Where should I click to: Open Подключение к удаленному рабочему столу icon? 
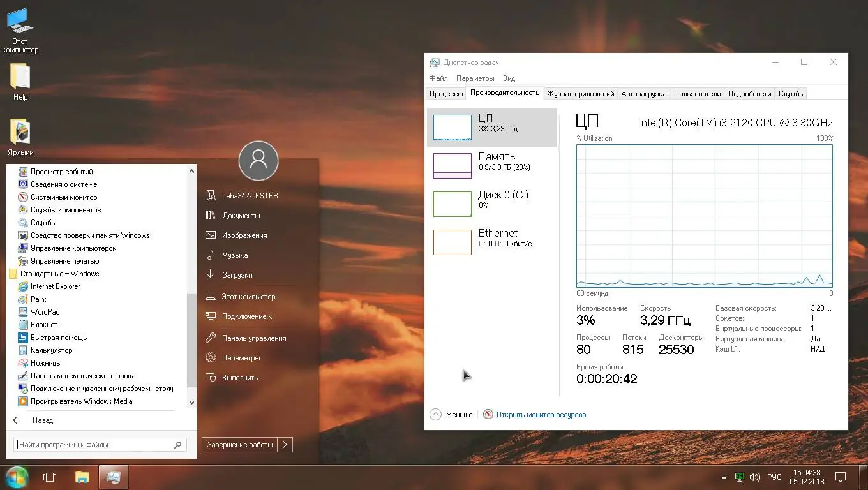point(24,389)
